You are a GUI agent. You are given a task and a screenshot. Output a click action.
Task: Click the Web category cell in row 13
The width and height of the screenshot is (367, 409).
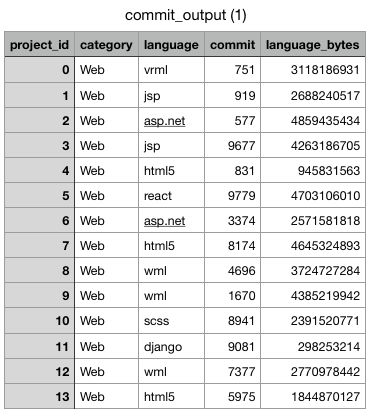[106, 396]
